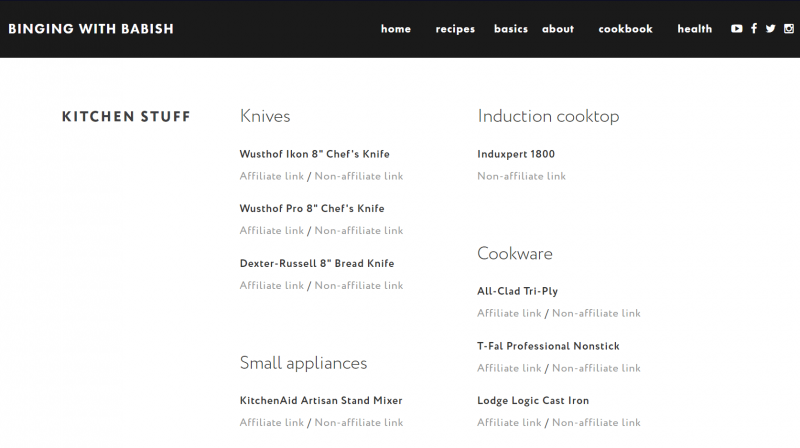This screenshot has width=800, height=448.
Task: Open the health menu item
Action: [x=694, y=29]
